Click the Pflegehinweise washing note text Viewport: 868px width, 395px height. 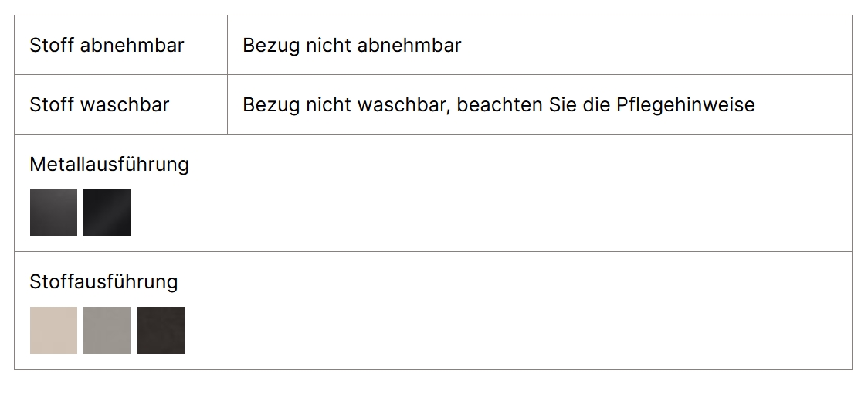[499, 104]
